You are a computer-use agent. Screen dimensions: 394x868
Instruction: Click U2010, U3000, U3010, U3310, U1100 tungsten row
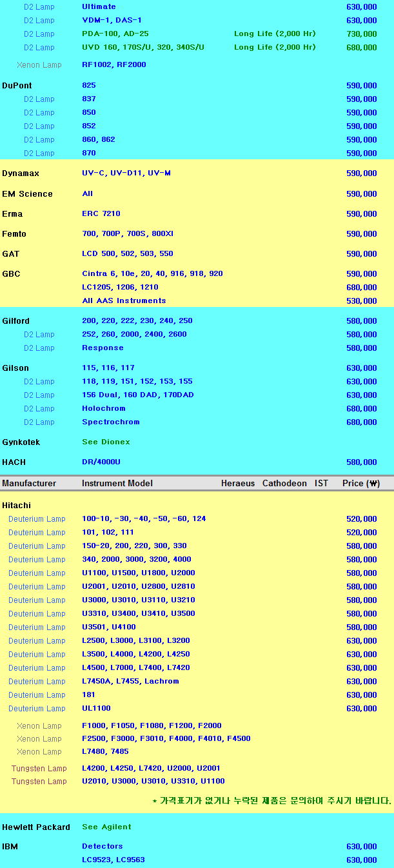click(153, 781)
